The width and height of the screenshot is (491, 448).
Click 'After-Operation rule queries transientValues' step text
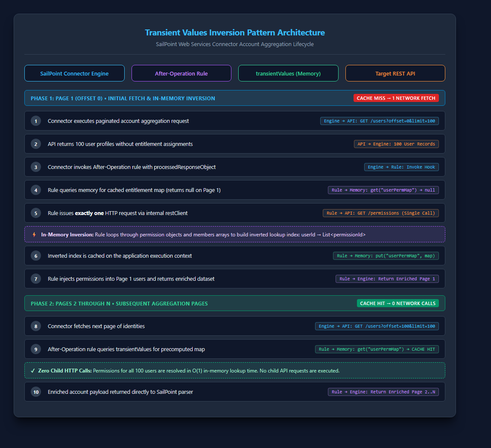[126, 349]
